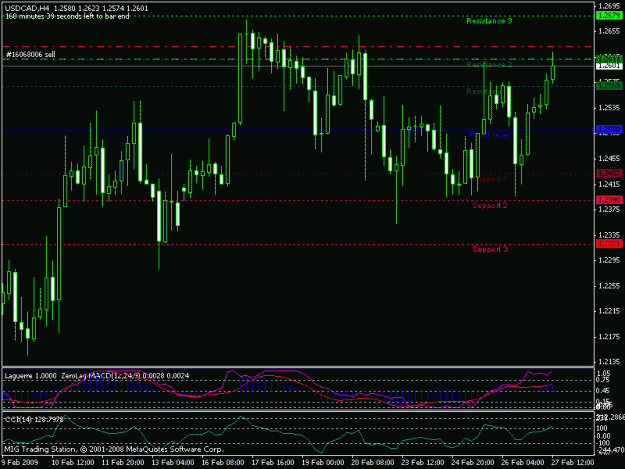Click '20 Feb 08:00' on time axis

[372, 463]
